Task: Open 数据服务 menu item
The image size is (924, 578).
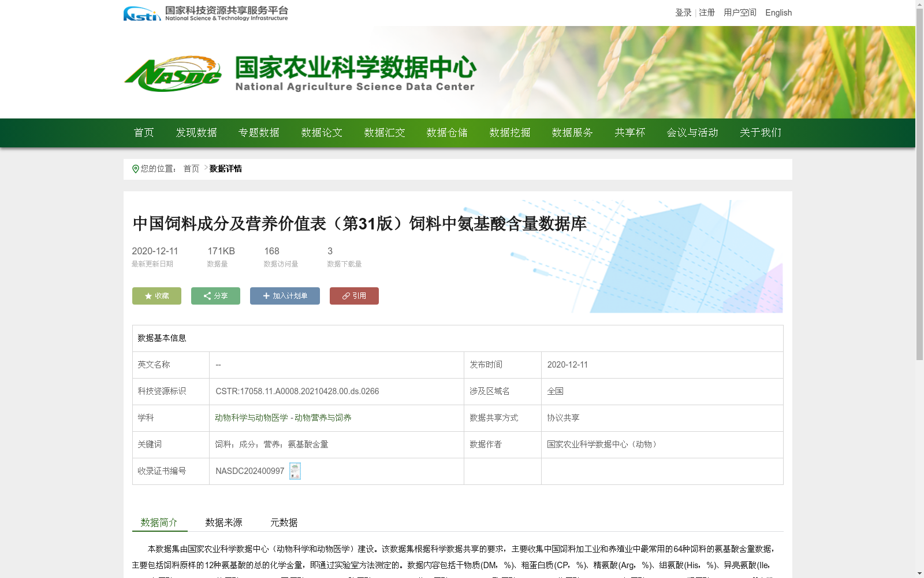Action: pyautogui.click(x=572, y=133)
